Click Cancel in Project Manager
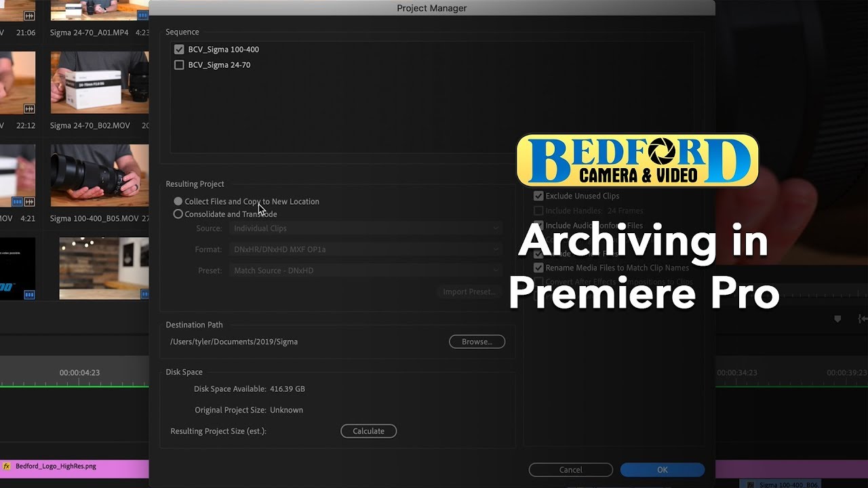The image size is (868, 488). pos(571,470)
